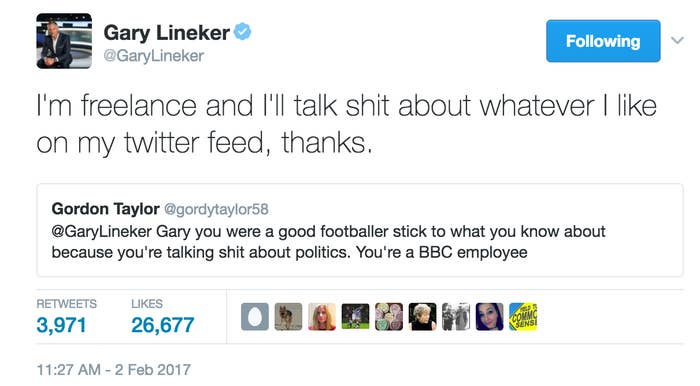Click the dog photo liker avatar
The height and width of the screenshot is (386, 700).
288,317
